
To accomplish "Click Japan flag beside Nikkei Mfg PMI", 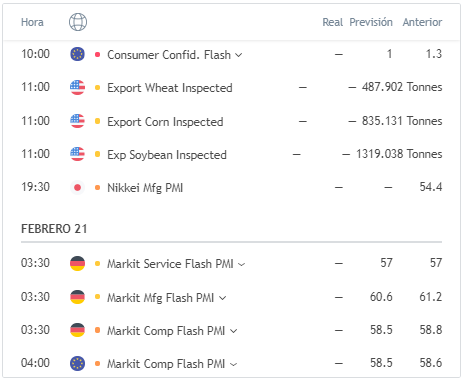I will tap(77, 187).
